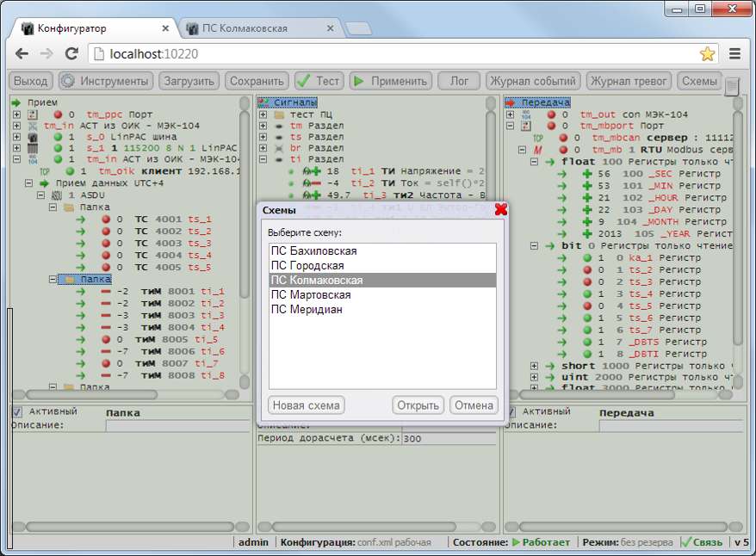Click the TCP icon next to tm_mbcan сервер
This screenshot has height=556, width=756.
pos(537,137)
